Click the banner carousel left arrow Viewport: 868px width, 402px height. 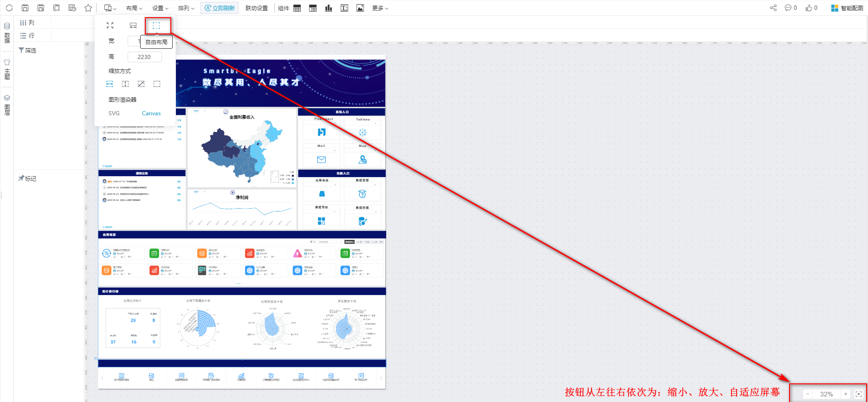point(103,378)
